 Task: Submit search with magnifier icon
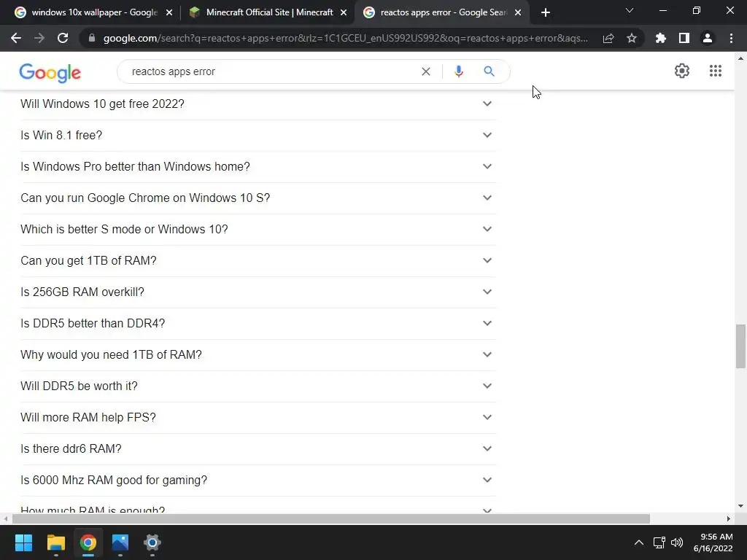489,71
